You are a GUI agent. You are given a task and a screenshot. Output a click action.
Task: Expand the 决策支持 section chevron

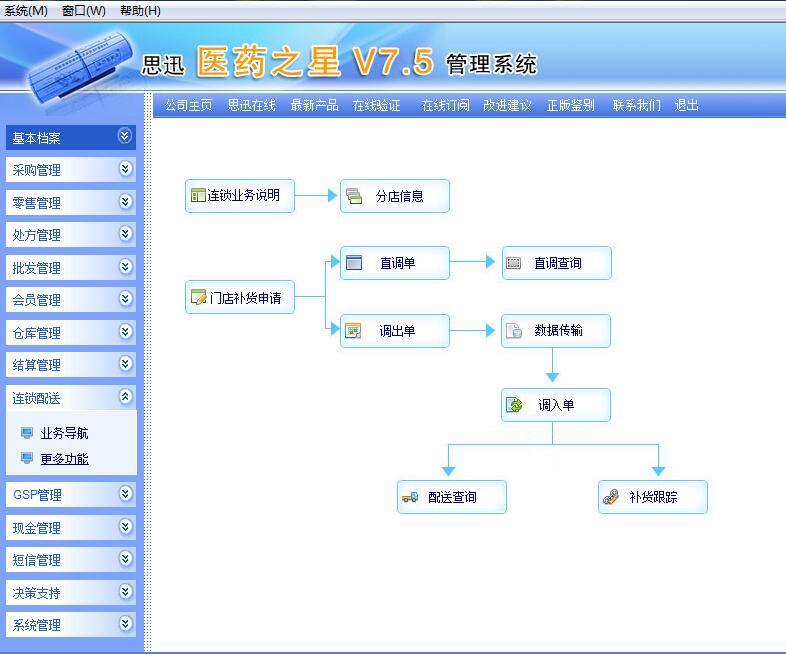125,591
